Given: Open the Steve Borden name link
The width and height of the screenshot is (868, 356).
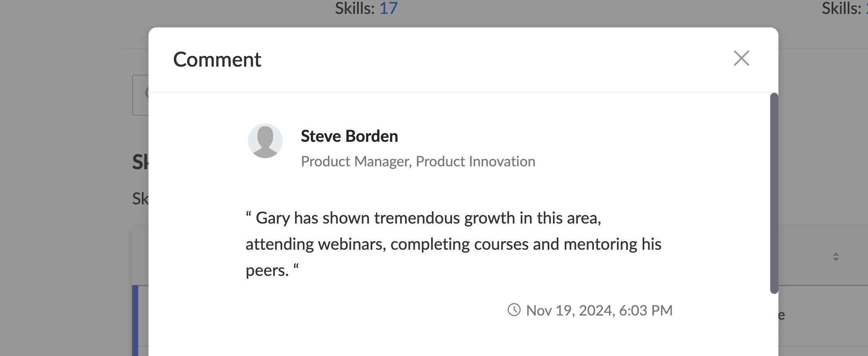Looking at the screenshot, I should 349,136.
